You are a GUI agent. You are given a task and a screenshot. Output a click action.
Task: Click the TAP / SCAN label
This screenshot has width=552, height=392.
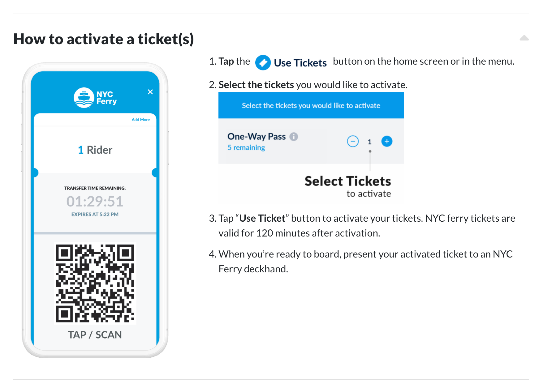click(x=95, y=335)
